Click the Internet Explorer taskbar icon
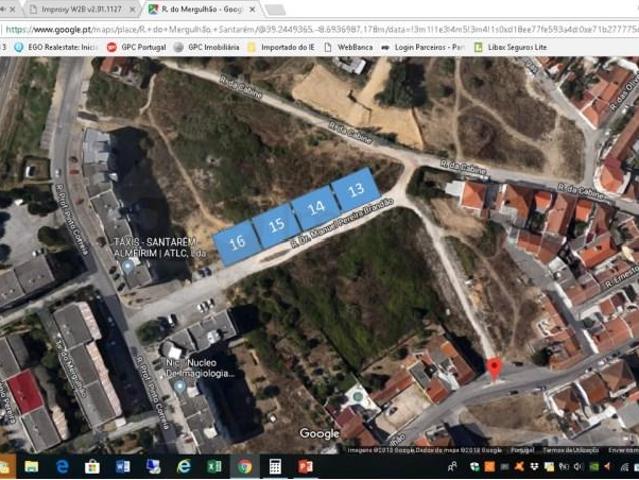The height and width of the screenshot is (480, 639). (x=183, y=466)
